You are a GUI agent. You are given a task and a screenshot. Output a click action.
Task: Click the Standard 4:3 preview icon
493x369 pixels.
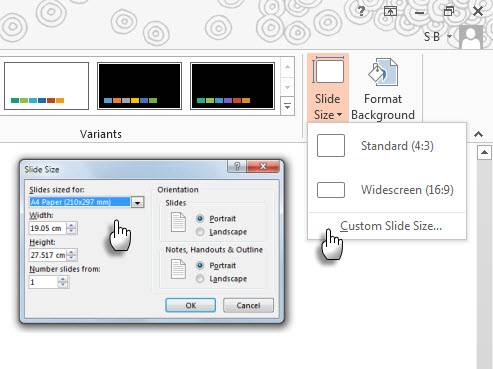(x=331, y=146)
